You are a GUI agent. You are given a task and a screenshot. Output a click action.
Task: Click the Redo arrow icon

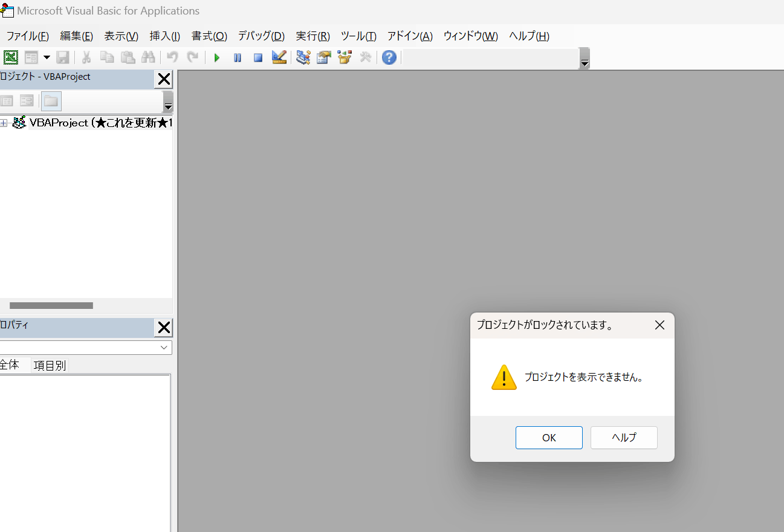[x=193, y=57]
